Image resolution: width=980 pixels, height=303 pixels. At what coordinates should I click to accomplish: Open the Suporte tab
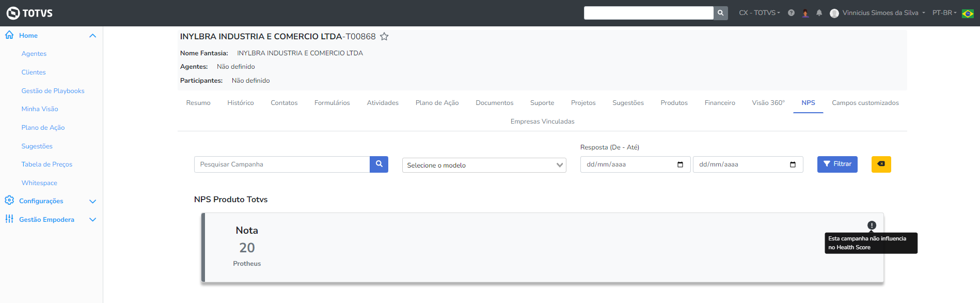click(x=542, y=103)
